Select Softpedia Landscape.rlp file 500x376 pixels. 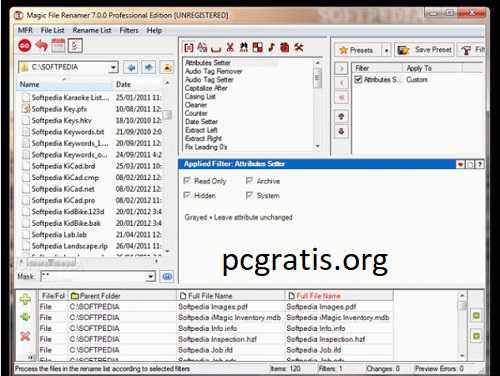coord(70,246)
